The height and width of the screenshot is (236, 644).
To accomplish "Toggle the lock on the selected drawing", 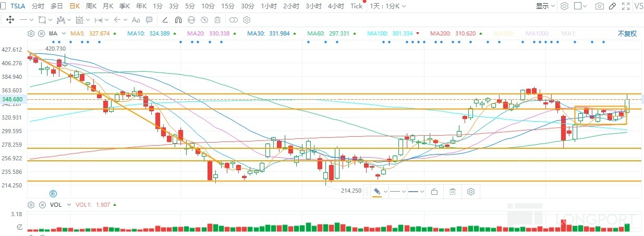I will [434, 192].
